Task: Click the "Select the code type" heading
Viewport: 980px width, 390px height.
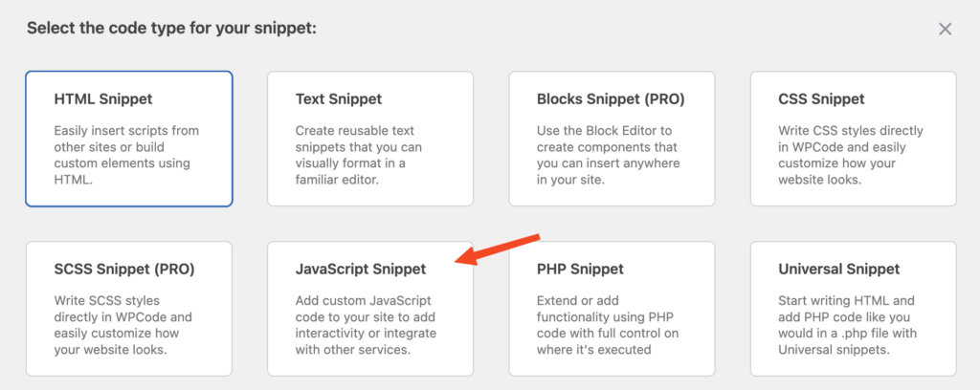Action: pos(171,28)
